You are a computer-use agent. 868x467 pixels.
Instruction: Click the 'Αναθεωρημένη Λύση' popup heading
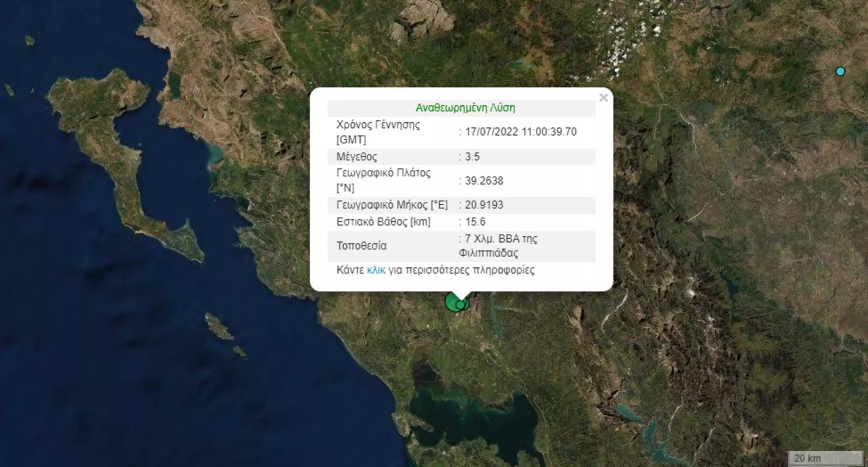[465, 108]
